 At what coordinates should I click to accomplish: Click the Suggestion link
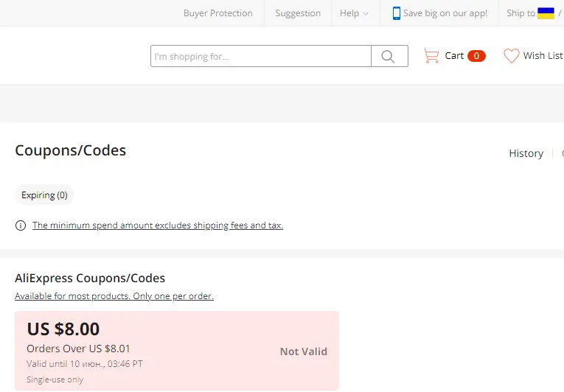[298, 13]
